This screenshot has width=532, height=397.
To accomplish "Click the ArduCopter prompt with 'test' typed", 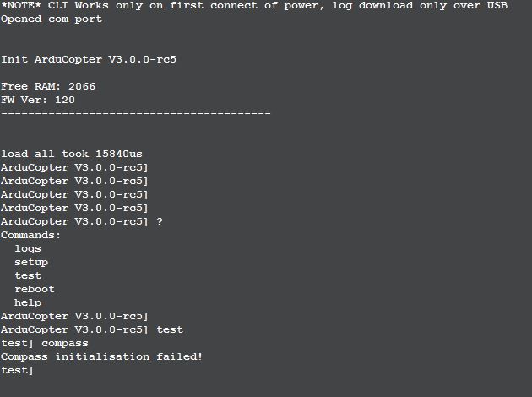I will click(x=92, y=329).
